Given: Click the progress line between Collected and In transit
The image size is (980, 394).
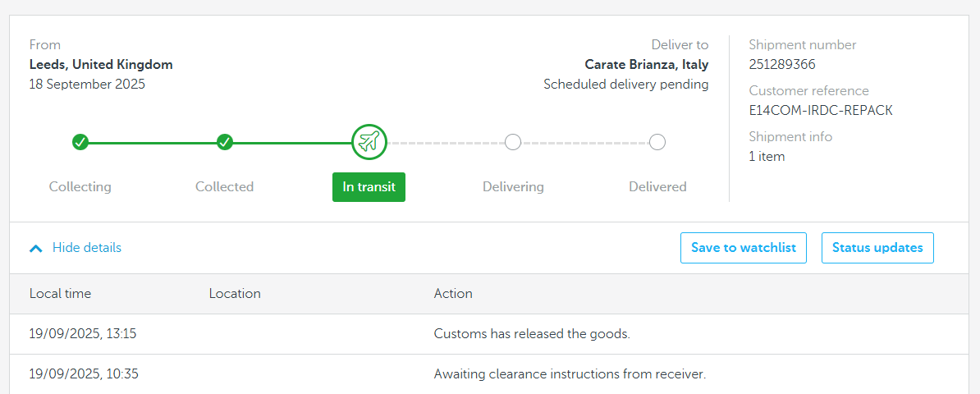Looking at the screenshot, I should pyautogui.click(x=292, y=143).
